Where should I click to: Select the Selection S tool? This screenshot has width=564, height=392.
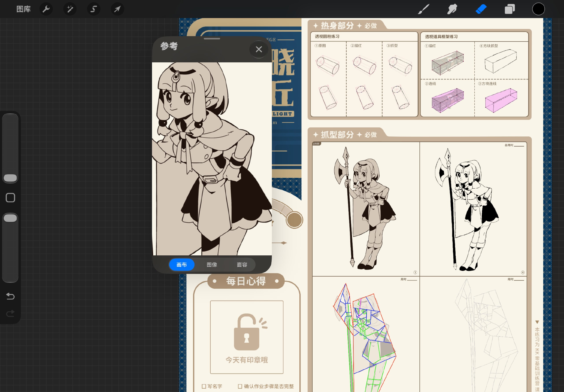(x=94, y=9)
